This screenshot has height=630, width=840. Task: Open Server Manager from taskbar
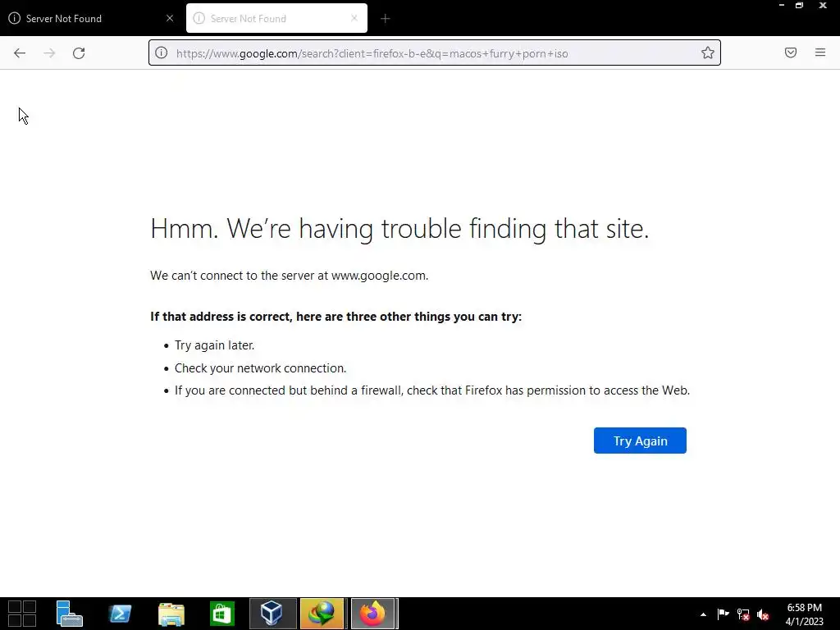tap(69, 614)
